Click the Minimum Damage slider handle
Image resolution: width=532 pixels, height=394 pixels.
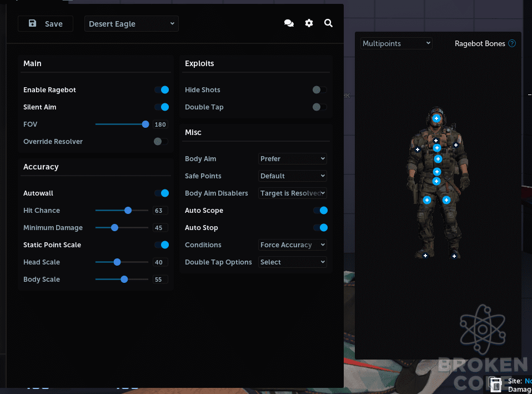tap(115, 228)
